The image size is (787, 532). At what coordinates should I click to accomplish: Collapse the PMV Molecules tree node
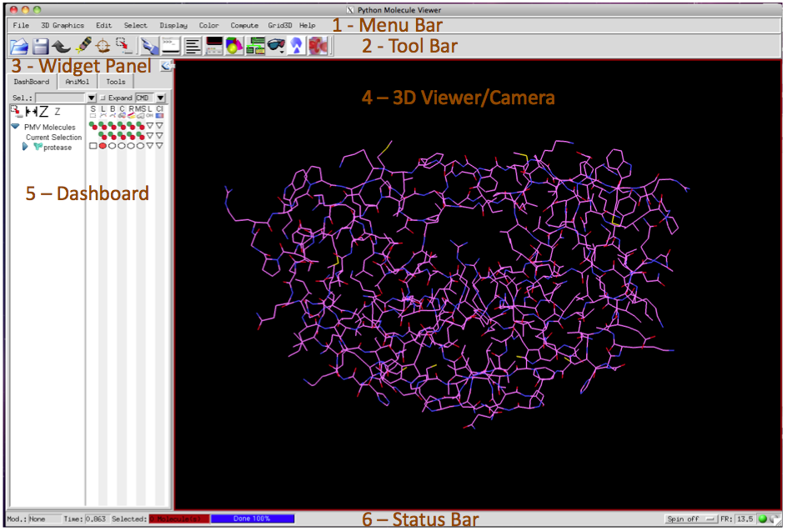[x=16, y=127]
